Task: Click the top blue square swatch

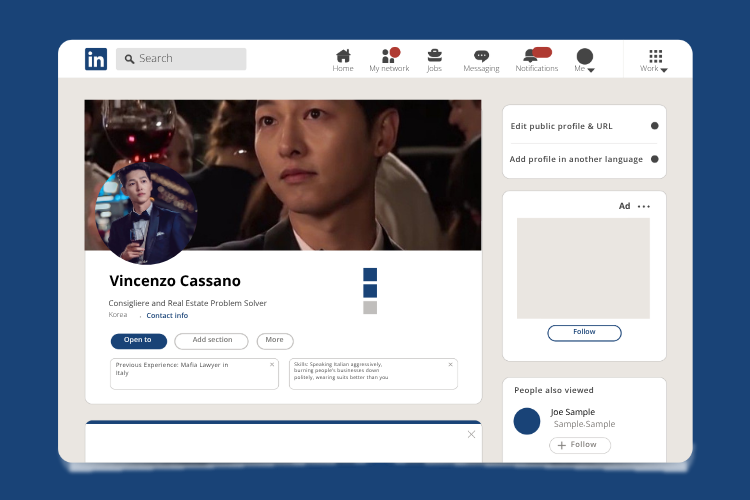Action: (370, 275)
